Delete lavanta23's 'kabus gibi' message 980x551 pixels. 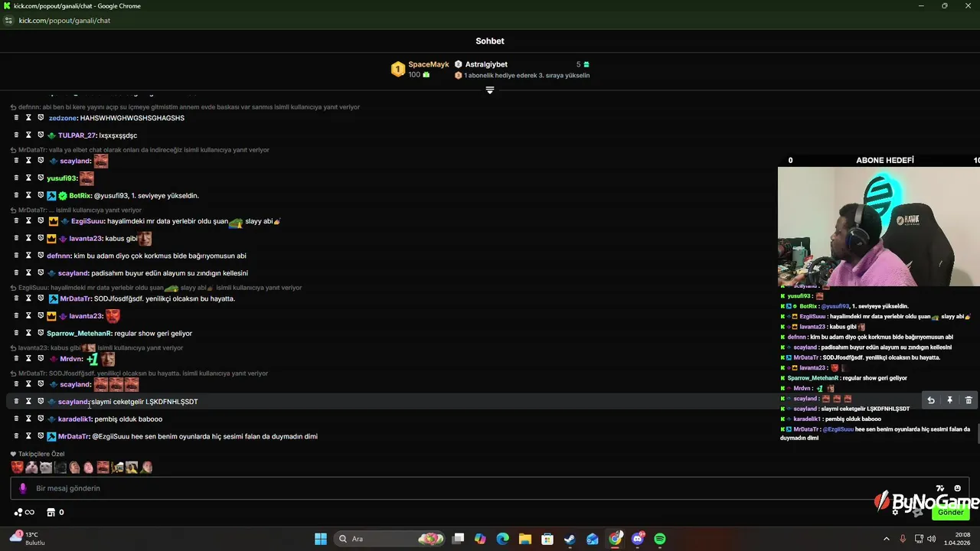16,238
